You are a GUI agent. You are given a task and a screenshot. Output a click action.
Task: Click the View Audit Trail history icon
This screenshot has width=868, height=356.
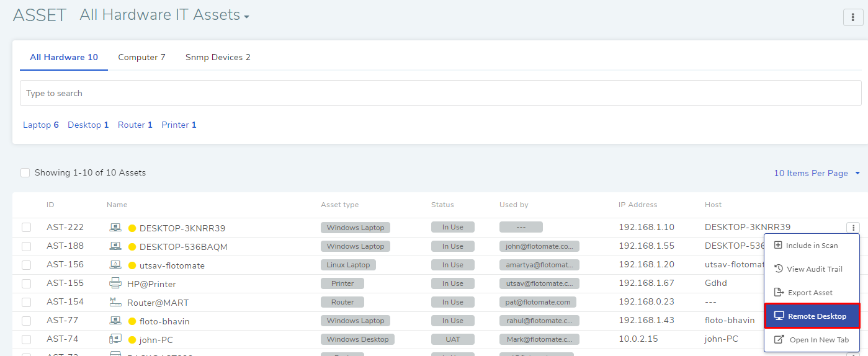pyautogui.click(x=778, y=269)
